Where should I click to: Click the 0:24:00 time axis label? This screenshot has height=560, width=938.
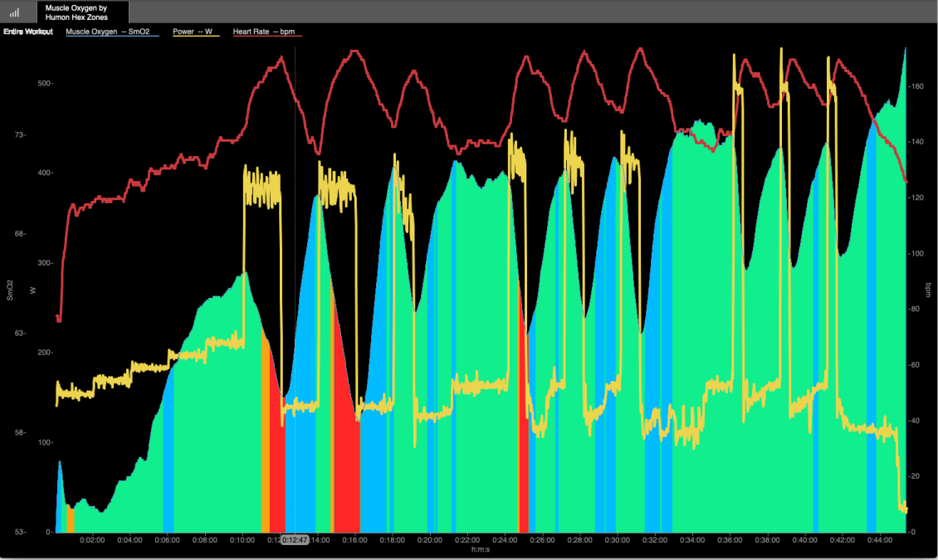(505, 540)
